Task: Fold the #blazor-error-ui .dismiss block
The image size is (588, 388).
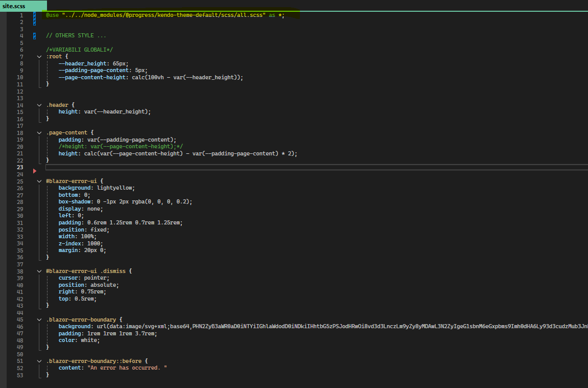Action: pyautogui.click(x=39, y=271)
